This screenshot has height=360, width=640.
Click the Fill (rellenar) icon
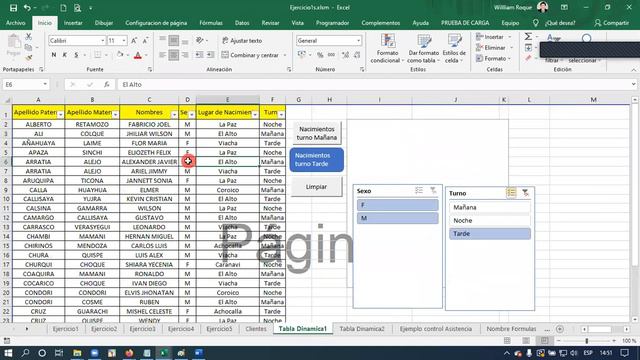(x=528, y=48)
